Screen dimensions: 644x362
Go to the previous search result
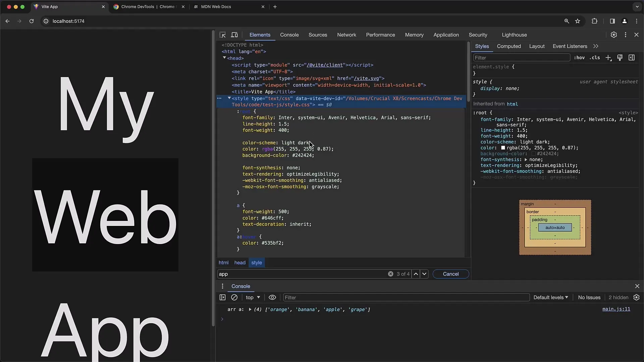point(416,274)
